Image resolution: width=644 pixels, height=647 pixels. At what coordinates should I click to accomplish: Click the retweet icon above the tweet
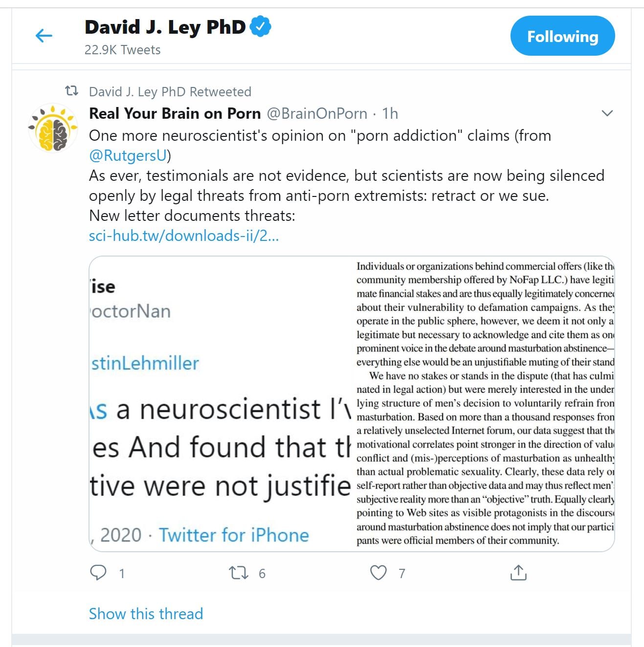click(72, 91)
